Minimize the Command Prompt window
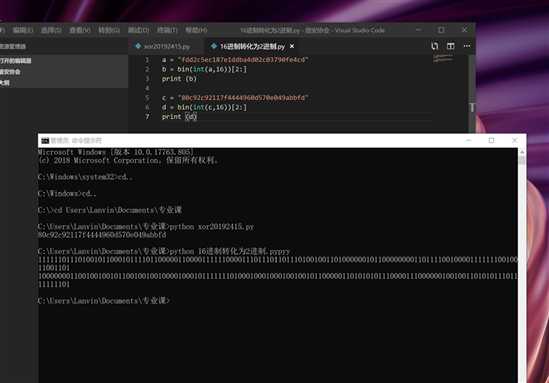The width and height of the screenshot is (549, 383). click(x=468, y=140)
